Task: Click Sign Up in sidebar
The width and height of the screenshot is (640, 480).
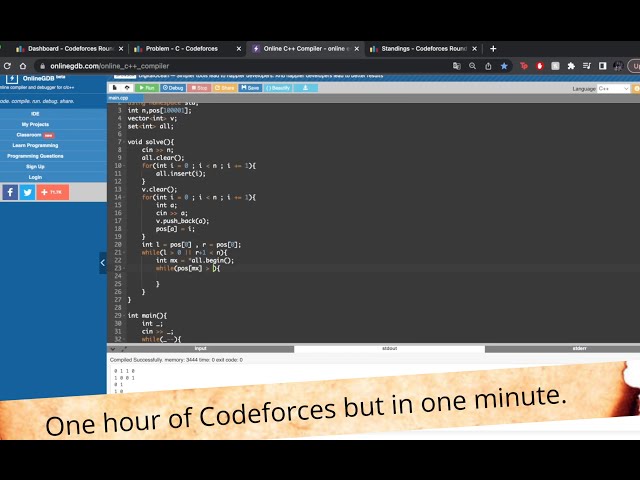Action: 36,167
